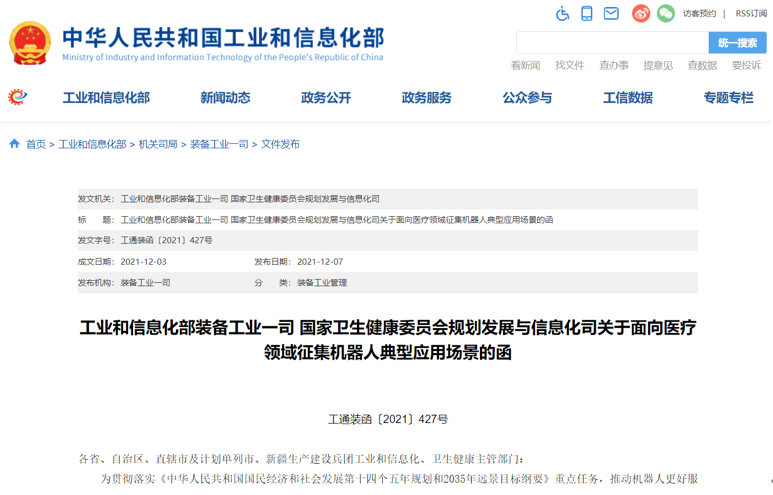Screen dimensions: 773x495
Task: Click the 发文机关 value text
Action: pos(250,199)
